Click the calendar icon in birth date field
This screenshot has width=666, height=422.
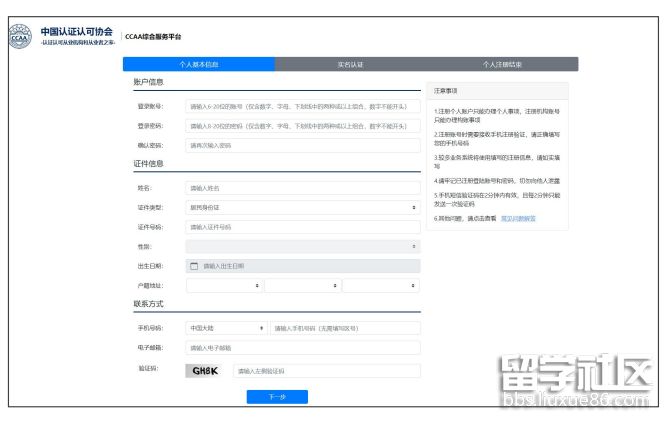coord(194,266)
